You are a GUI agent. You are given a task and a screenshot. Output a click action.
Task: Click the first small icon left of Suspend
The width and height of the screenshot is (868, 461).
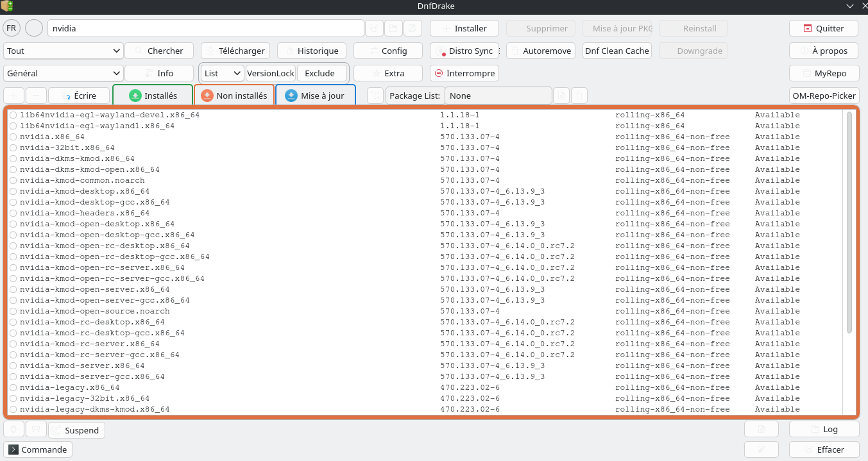(14, 430)
